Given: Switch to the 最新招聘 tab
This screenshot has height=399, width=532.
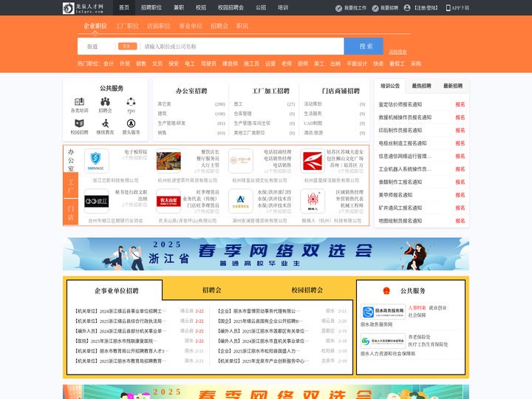Looking at the screenshot, I should pyautogui.click(x=453, y=86).
